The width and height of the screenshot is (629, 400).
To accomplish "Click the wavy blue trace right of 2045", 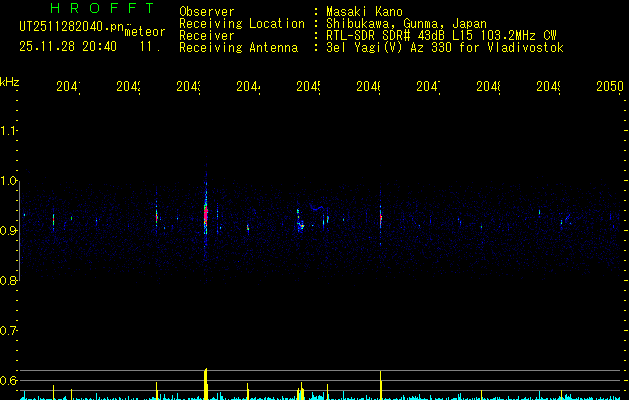I will click(317, 207).
